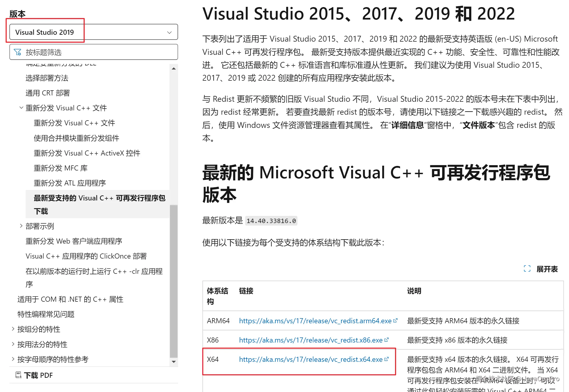Click external-link icon beside x64 URL
The image size is (569, 392).
(386, 359)
